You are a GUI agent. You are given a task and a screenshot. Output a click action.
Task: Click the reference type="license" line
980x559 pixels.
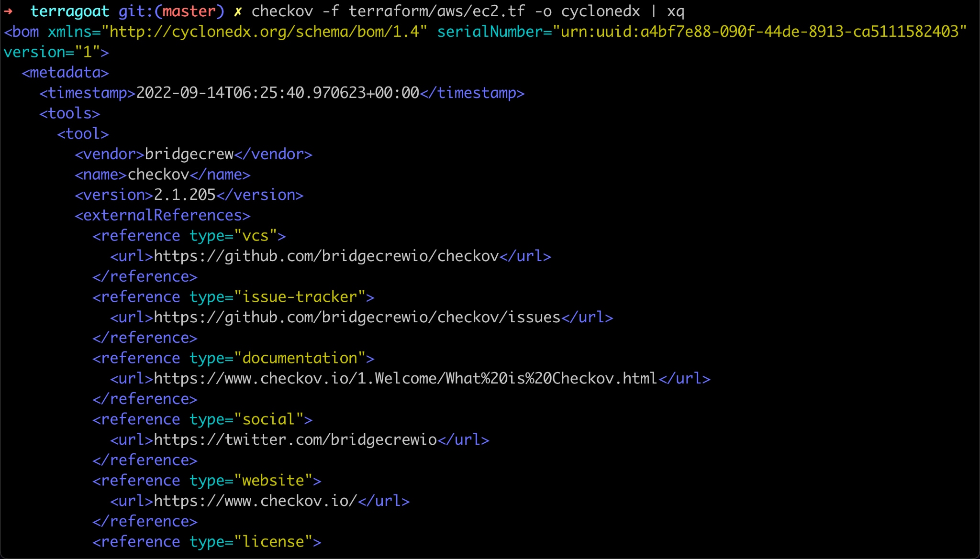(x=207, y=542)
